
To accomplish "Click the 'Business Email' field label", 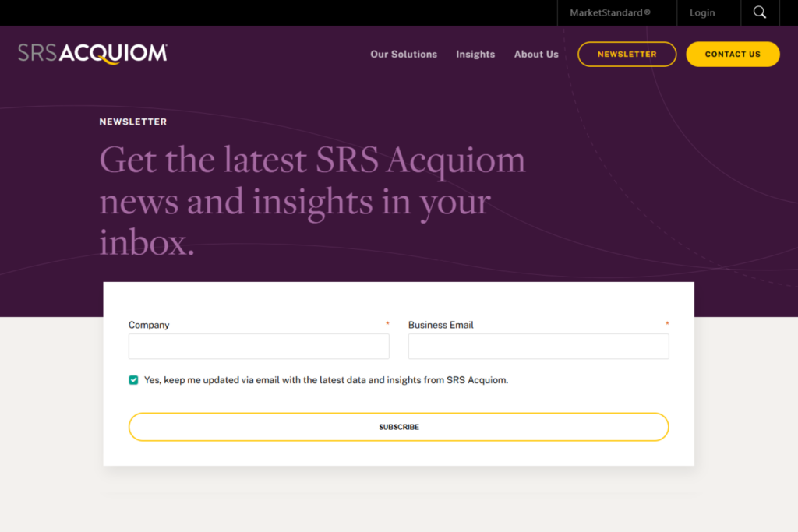I will pyautogui.click(x=441, y=325).
